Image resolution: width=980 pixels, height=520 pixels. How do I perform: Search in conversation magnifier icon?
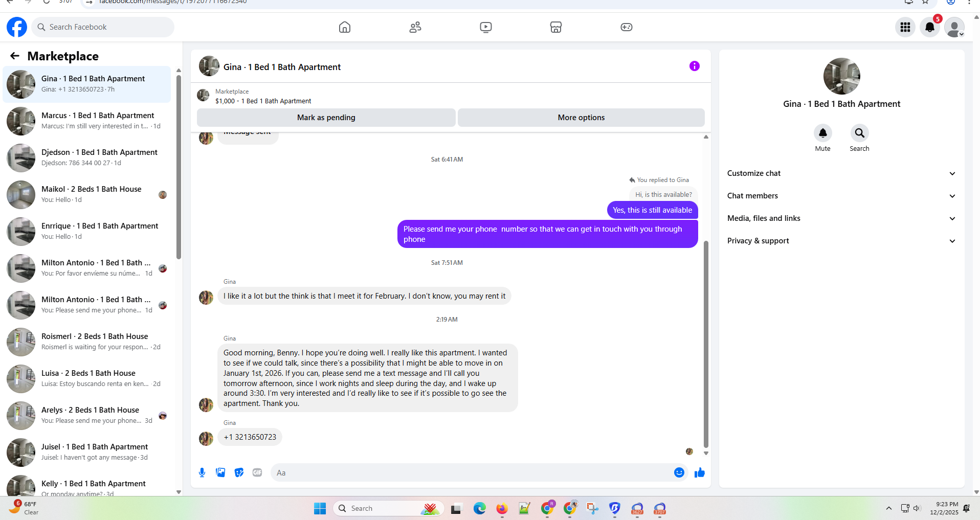859,133
